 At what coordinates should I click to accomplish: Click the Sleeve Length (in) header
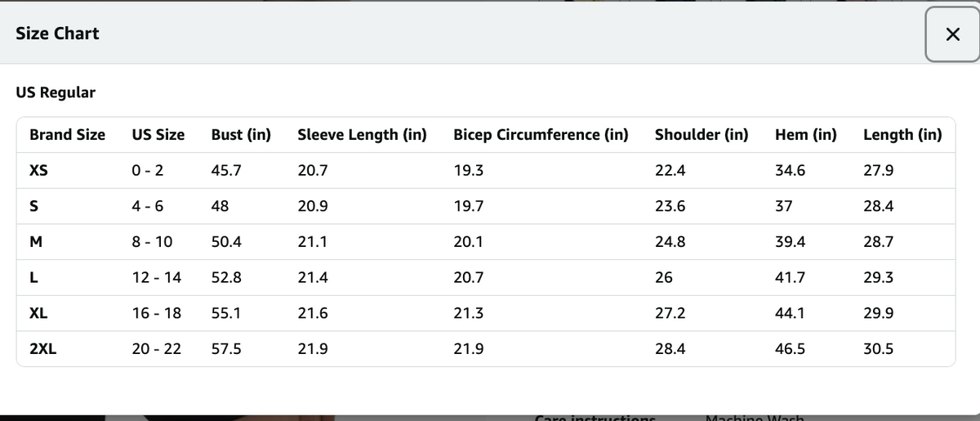pyautogui.click(x=362, y=135)
